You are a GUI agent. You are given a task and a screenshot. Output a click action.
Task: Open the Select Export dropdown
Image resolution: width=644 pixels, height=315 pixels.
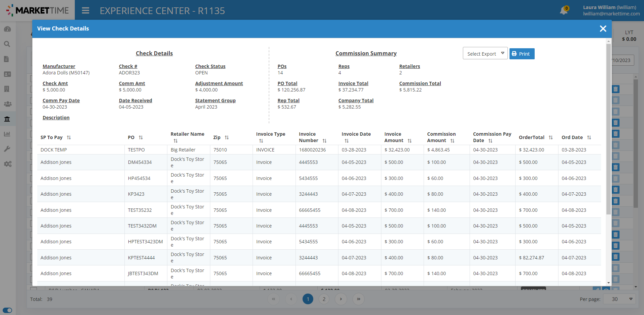pos(485,54)
